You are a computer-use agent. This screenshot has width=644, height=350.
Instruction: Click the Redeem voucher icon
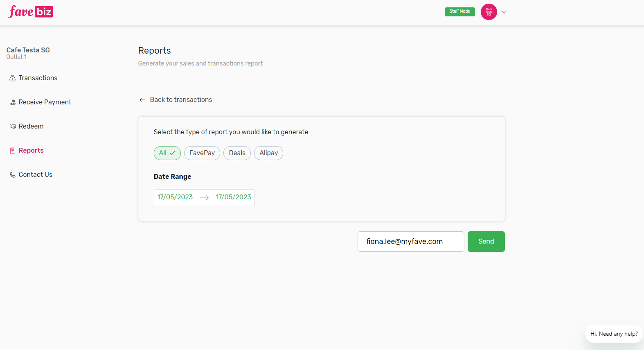13,126
